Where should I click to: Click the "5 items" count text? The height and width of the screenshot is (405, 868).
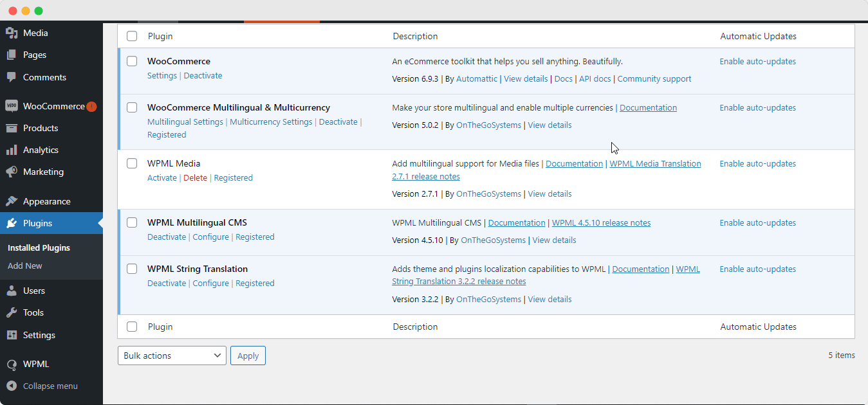pyautogui.click(x=842, y=355)
